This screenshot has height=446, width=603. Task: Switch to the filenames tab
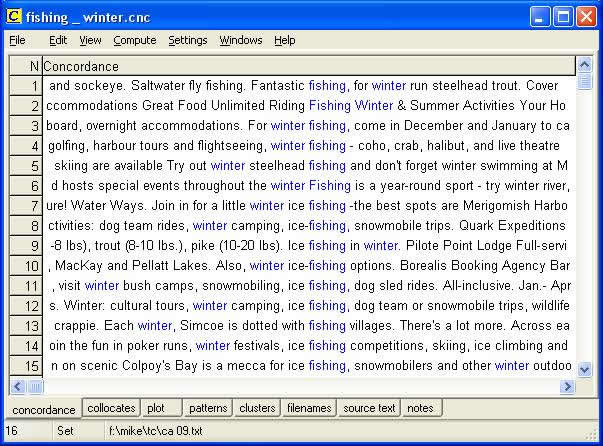pyautogui.click(x=309, y=408)
